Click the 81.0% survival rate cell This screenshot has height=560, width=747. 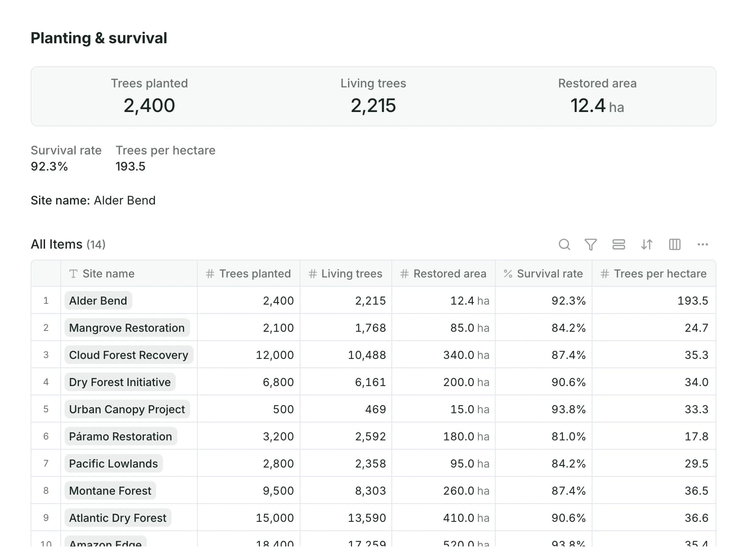tap(544, 437)
